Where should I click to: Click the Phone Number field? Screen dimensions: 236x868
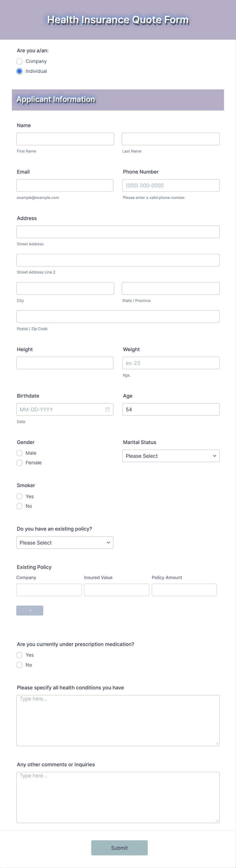(171, 185)
